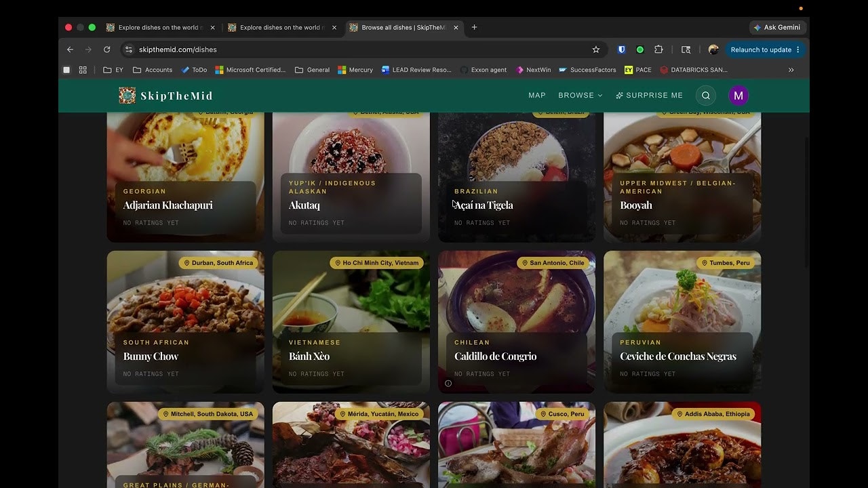
Task: Open the NextWin bookmark
Action: tap(533, 70)
